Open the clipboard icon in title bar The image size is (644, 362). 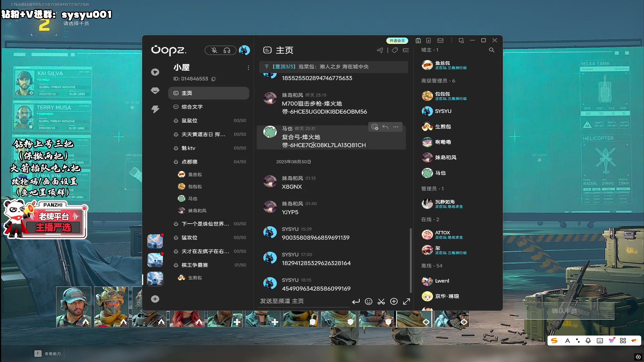pos(418,41)
